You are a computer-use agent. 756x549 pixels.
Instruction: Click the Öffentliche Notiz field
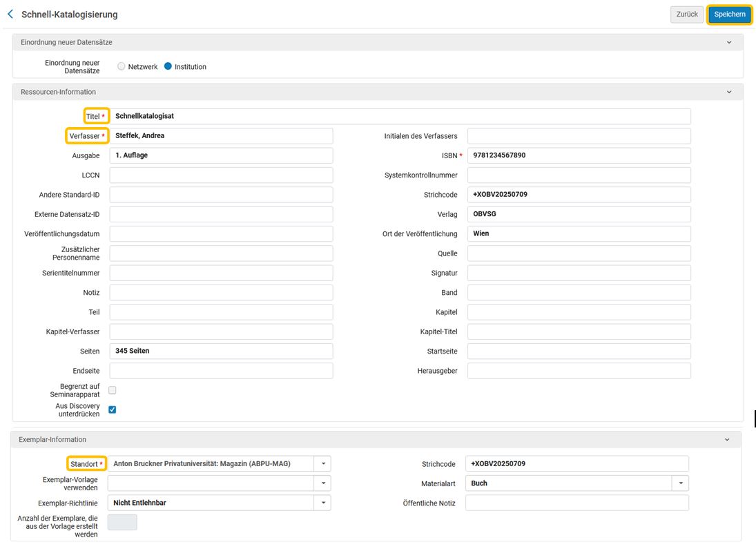[577, 503]
